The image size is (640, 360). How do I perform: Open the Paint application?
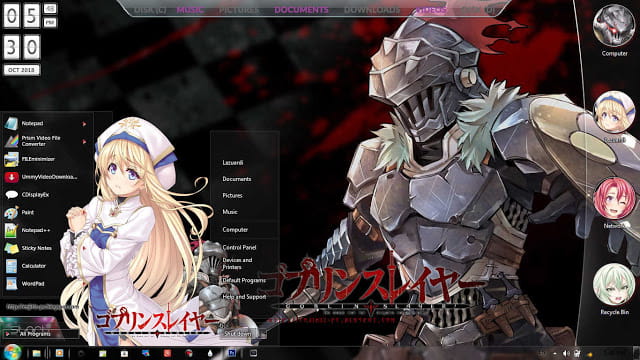(x=27, y=213)
